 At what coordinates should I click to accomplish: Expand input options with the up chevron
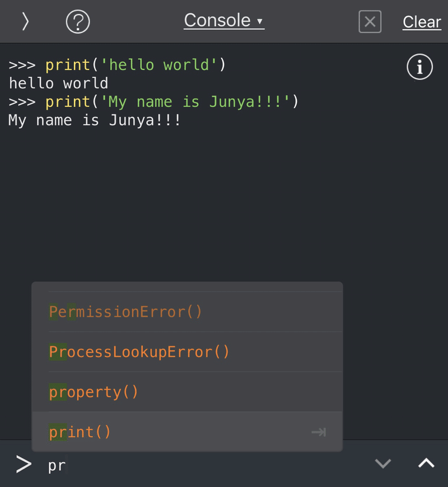coord(426,463)
